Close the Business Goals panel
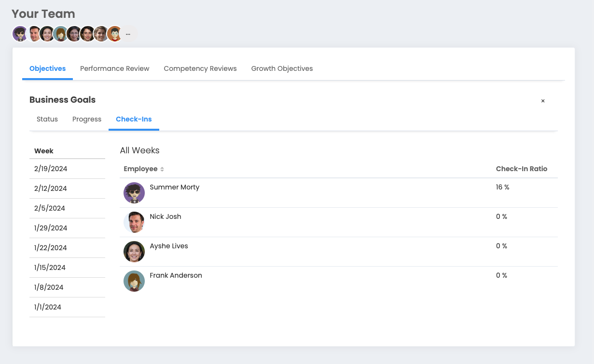 [543, 101]
